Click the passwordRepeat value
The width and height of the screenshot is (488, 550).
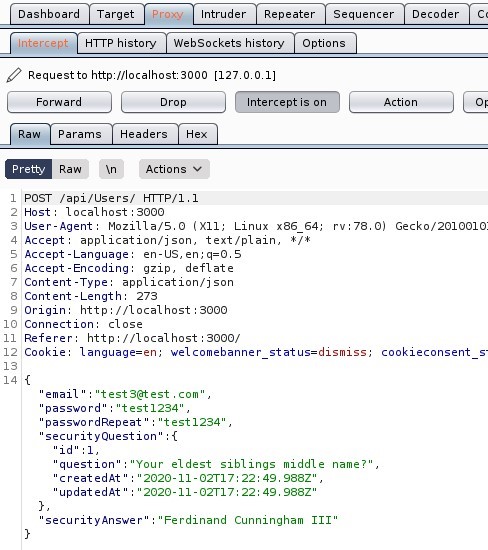(x=192, y=422)
